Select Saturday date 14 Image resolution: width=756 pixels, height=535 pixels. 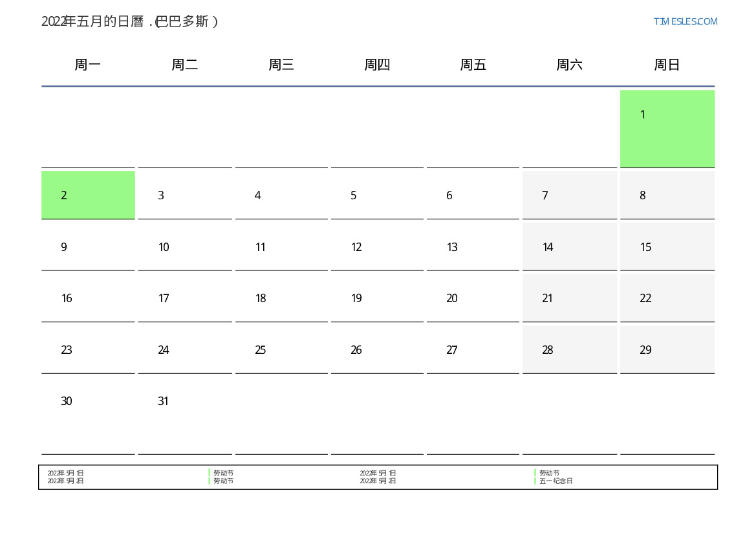coord(569,246)
